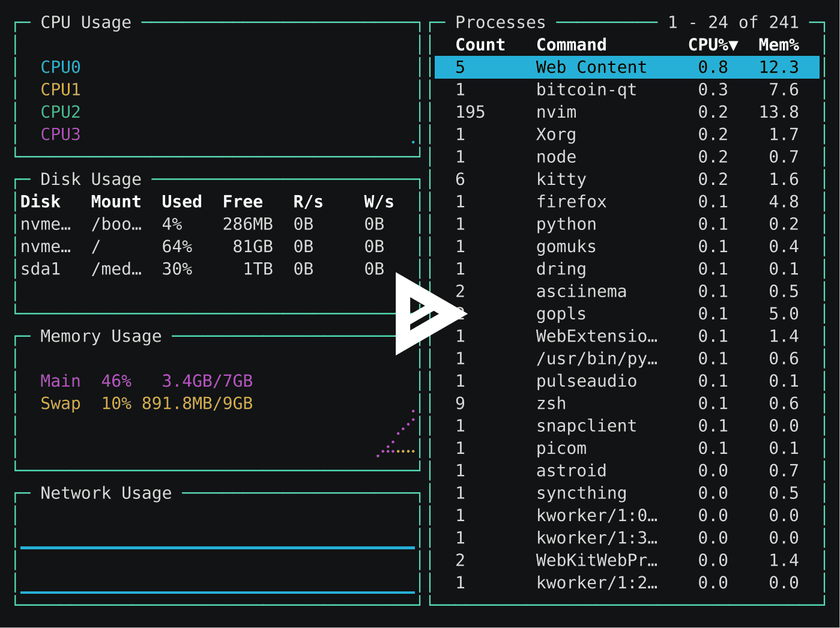Select the kworker/1:3… process row
Image resolution: width=840 pixels, height=628 pixels.
coord(627,538)
